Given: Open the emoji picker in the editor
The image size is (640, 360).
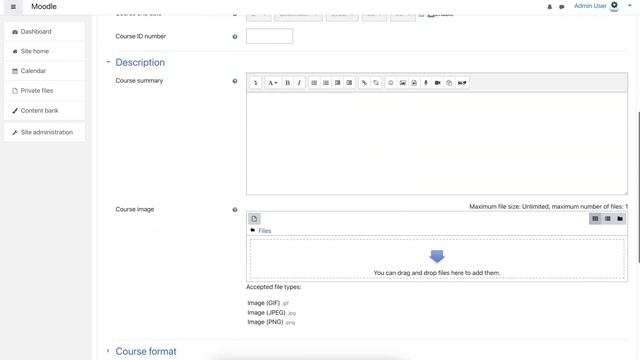Looking at the screenshot, I should [391, 83].
